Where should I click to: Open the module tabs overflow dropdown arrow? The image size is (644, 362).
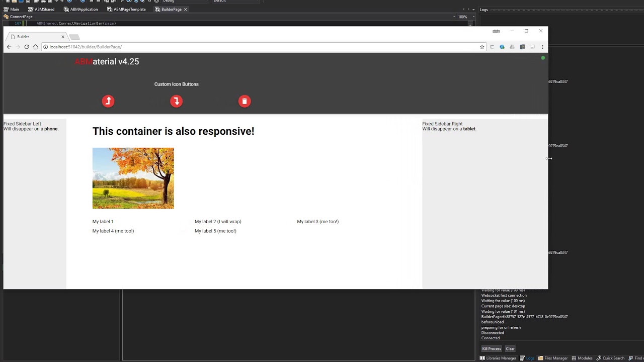tap(473, 9)
